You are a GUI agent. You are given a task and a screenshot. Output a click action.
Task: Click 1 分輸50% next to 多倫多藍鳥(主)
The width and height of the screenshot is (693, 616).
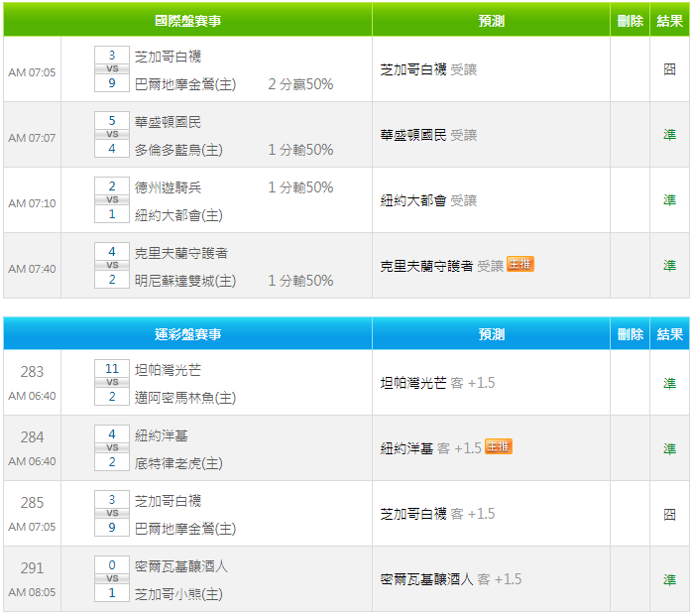tap(300, 150)
